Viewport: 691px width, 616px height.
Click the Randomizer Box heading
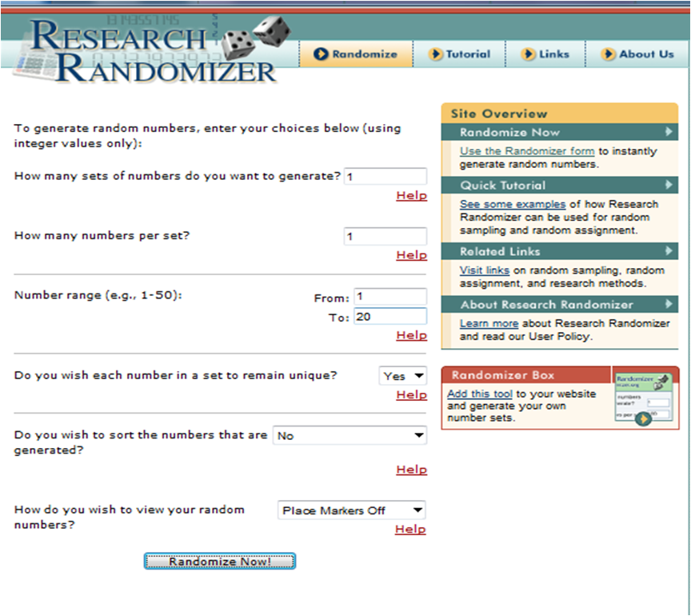pos(503,375)
